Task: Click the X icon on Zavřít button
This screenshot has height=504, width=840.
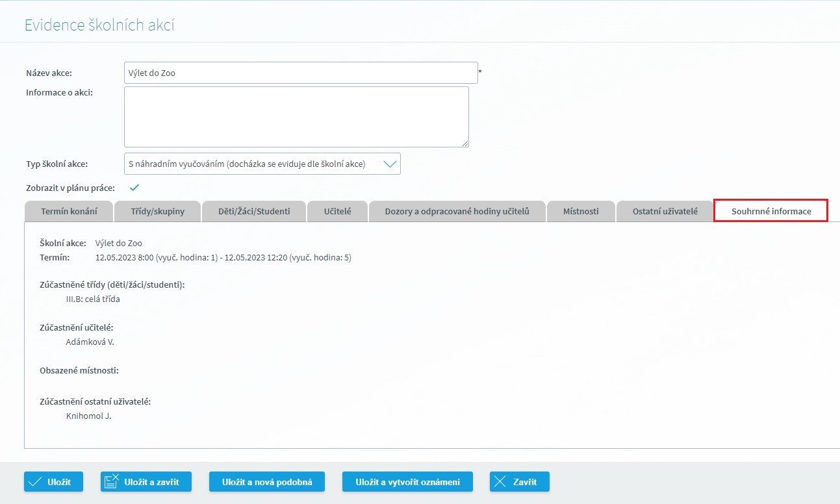Action: click(x=500, y=482)
